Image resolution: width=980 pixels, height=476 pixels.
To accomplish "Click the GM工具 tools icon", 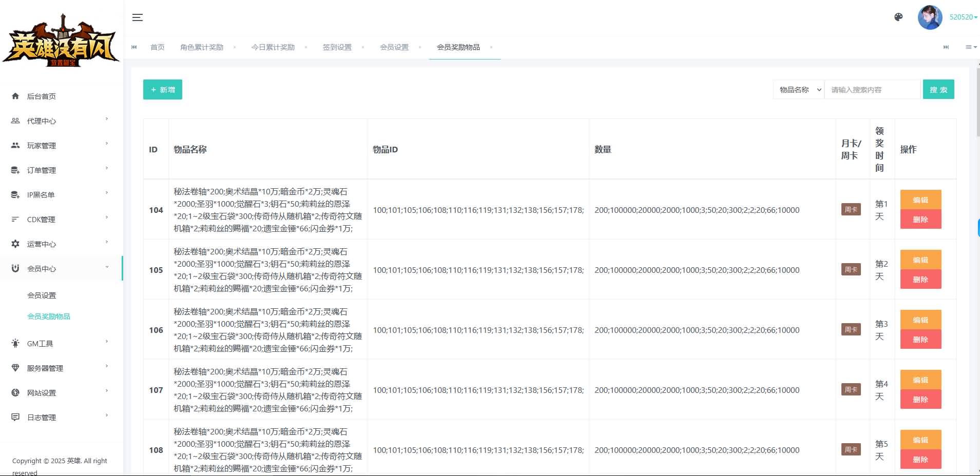I will [x=15, y=343].
